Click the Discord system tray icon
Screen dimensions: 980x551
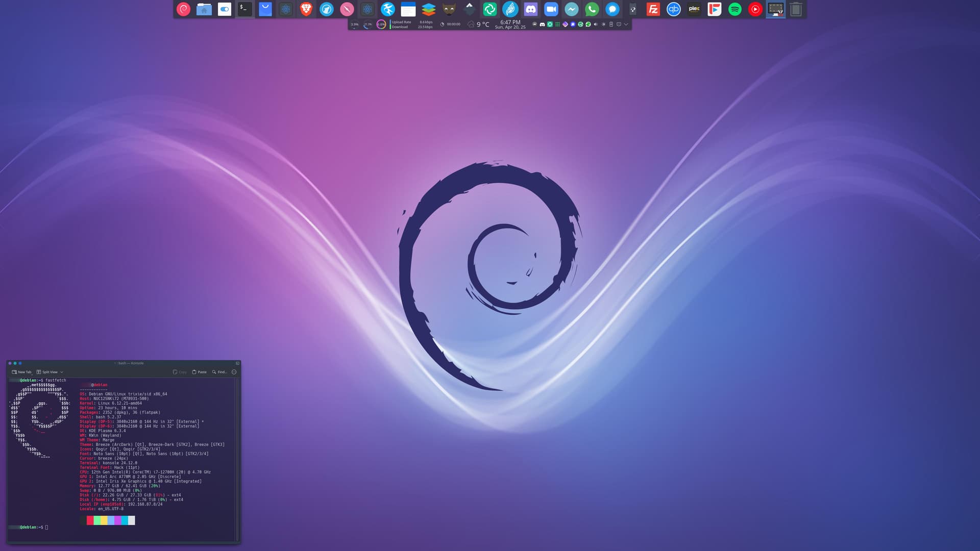point(542,24)
